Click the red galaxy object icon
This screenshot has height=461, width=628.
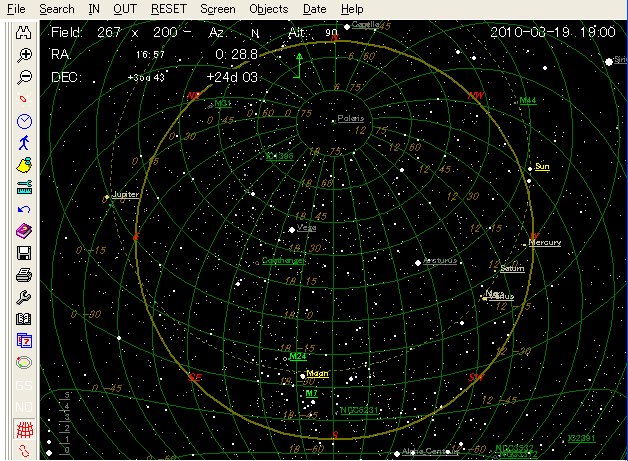[24, 99]
